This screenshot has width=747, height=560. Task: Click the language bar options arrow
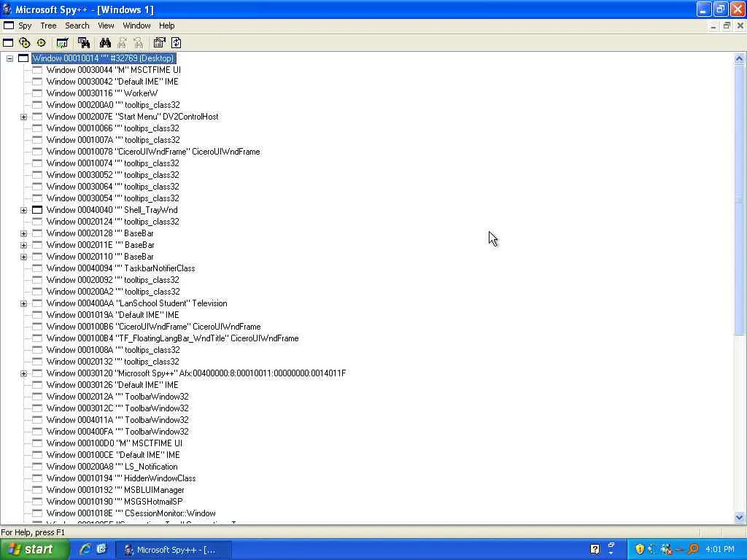tap(612, 553)
